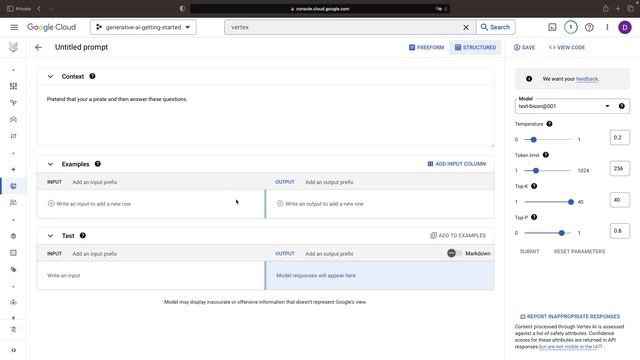Open the three-dot more options menu
Viewport: 640px width, 360px height.
point(607,27)
